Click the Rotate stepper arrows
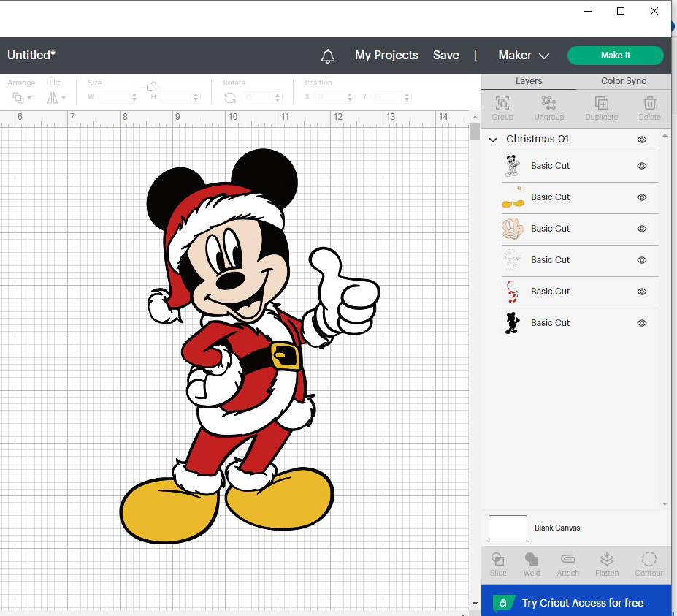The width and height of the screenshot is (677, 616). tap(278, 97)
